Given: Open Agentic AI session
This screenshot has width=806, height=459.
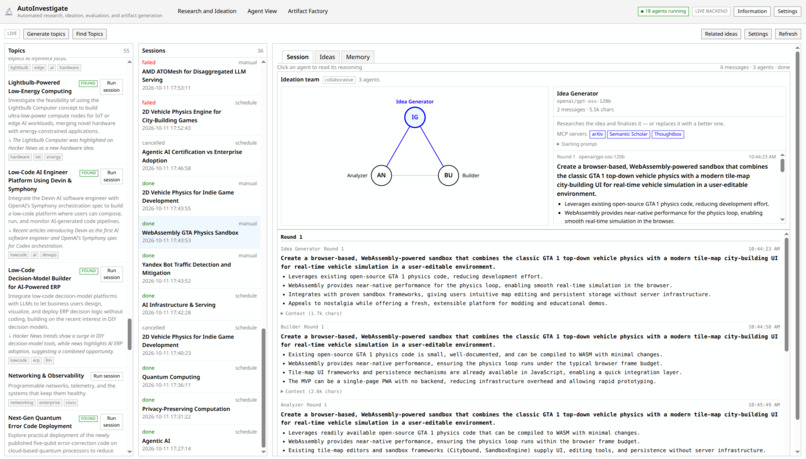Looking at the screenshot, I should click(199, 440).
